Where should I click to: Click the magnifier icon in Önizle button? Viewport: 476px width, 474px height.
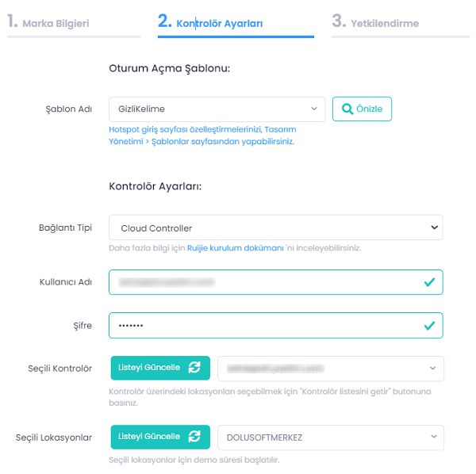[347, 109]
